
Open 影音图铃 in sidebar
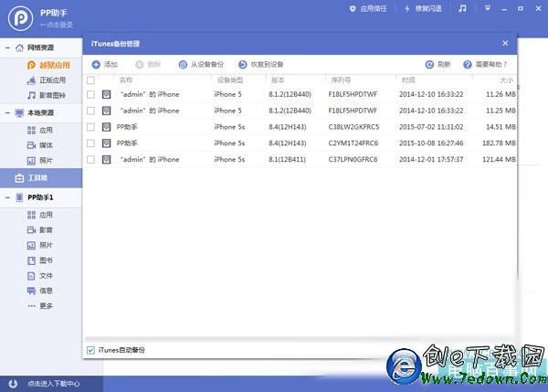[x=47, y=95]
